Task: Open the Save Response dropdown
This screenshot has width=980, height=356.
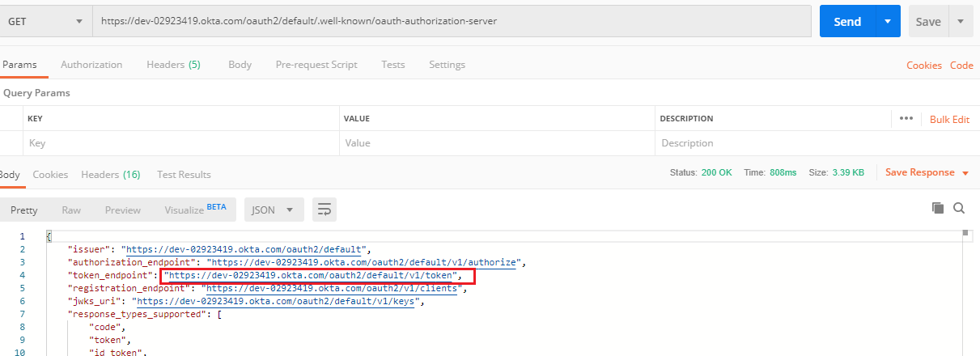Action: [x=927, y=172]
